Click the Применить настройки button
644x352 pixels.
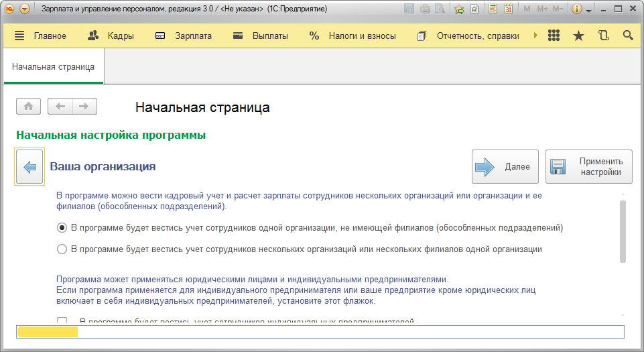pos(589,167)
